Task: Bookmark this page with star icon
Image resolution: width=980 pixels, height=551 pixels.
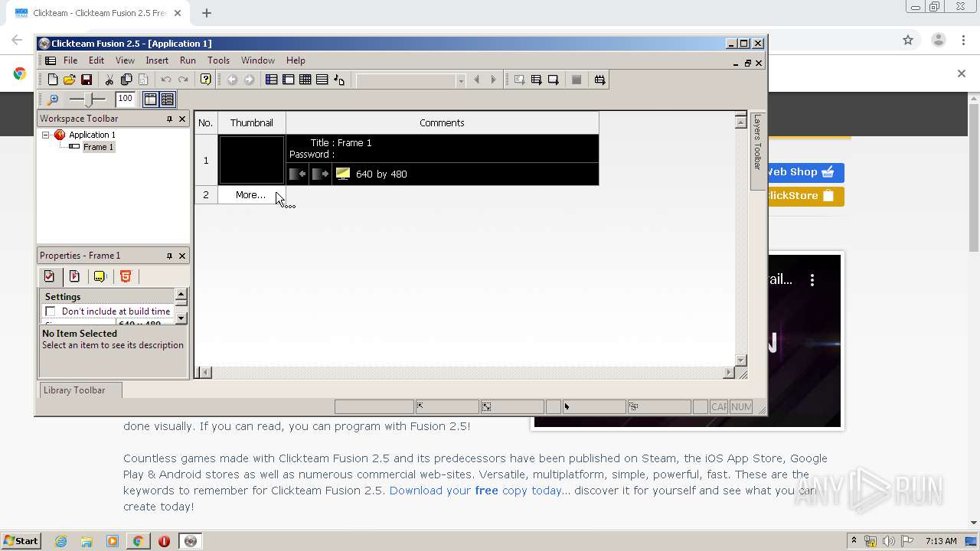Action: 908,40
